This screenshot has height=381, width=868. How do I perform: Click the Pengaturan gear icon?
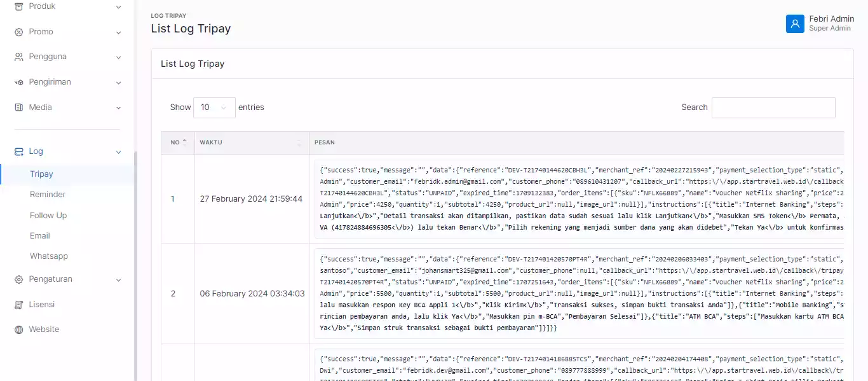click(18, 279)
